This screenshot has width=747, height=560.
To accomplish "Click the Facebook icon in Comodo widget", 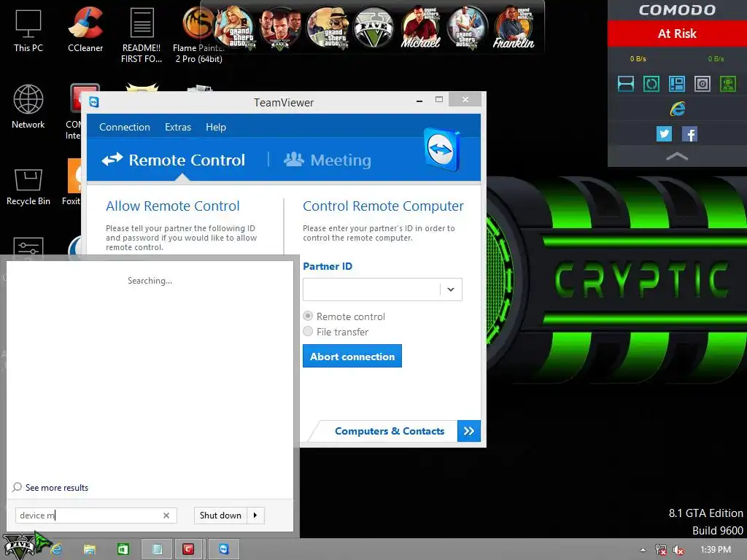I will [x=689, y=134].
